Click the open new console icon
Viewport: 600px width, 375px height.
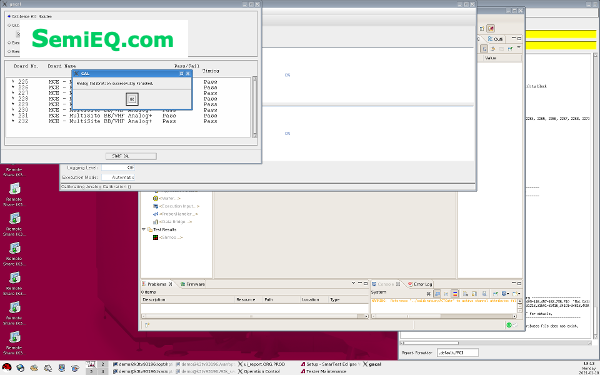(x=516, y=294)
